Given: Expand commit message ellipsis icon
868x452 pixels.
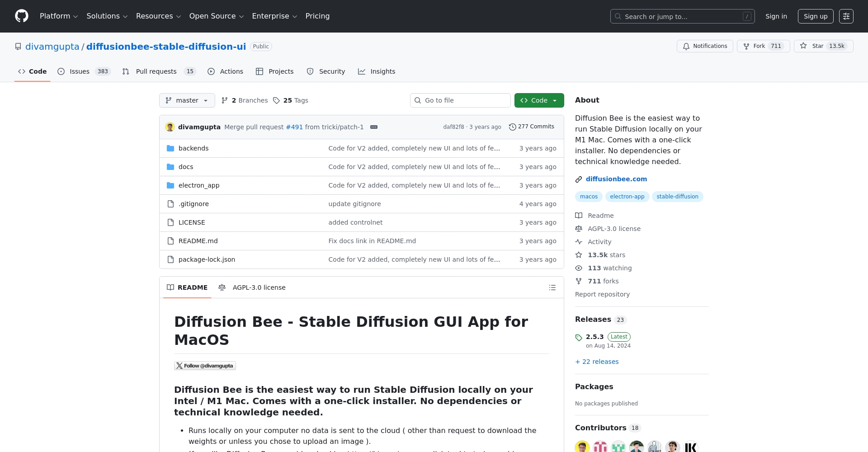Looking at the screenshot, I should click(x=374, y=127).
